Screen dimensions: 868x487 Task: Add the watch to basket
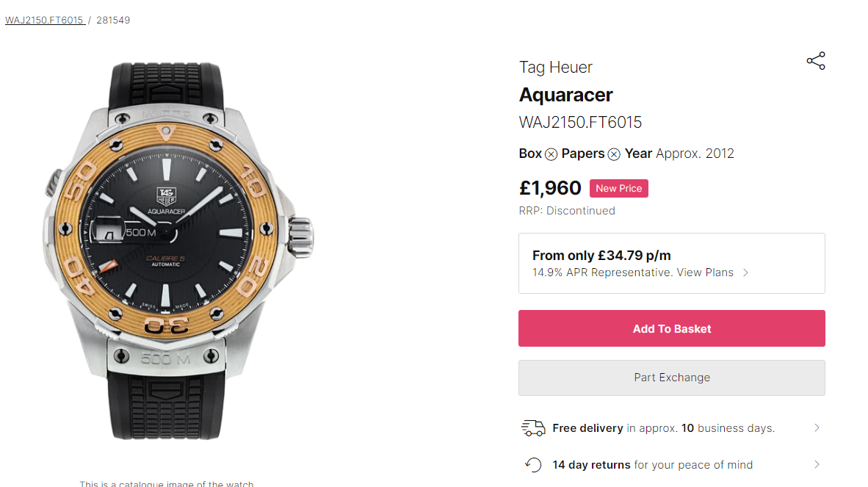(x=671, y=328)
